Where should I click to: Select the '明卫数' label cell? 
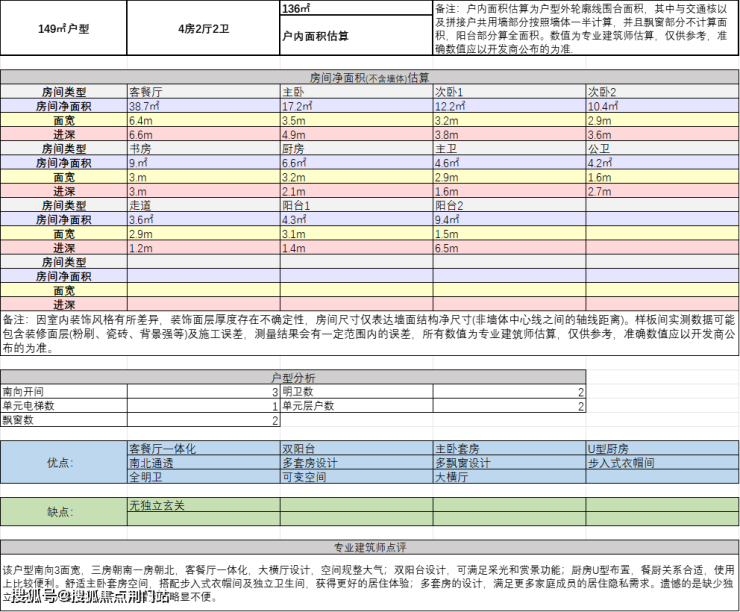tap(357, 391)
